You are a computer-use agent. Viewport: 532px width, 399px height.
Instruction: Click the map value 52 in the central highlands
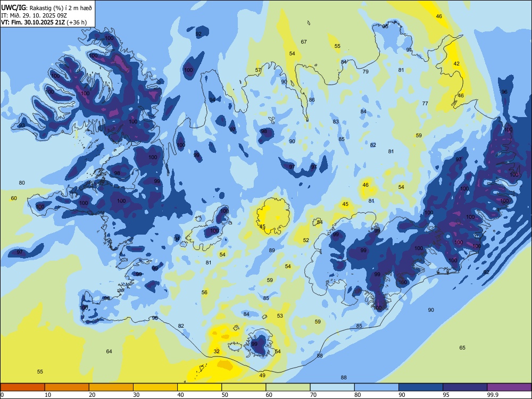coord(306,240)
